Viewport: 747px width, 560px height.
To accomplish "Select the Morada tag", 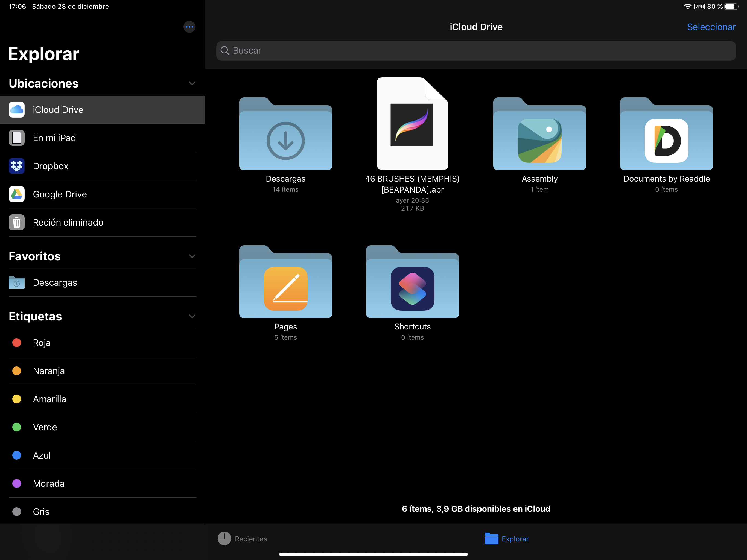I will pyautogui.click(x=102, y=483).
